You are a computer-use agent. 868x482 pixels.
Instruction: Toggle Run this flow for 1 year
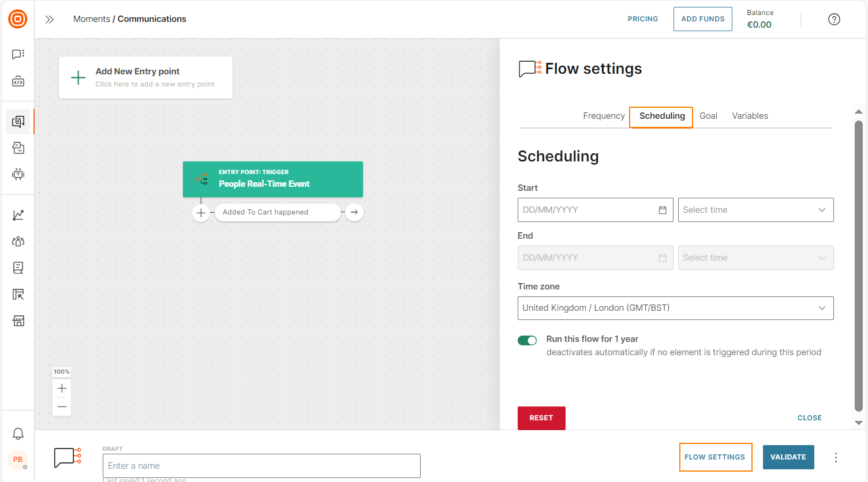click(527, 340)
